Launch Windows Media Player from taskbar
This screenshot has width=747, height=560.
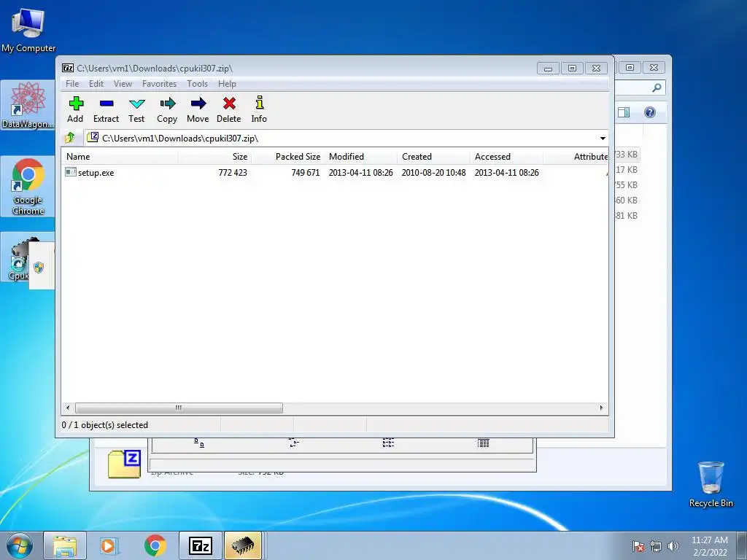click(109, 545)
